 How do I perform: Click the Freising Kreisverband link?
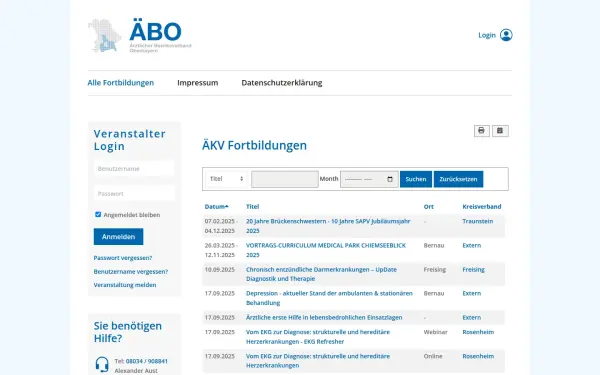[473, 269]
